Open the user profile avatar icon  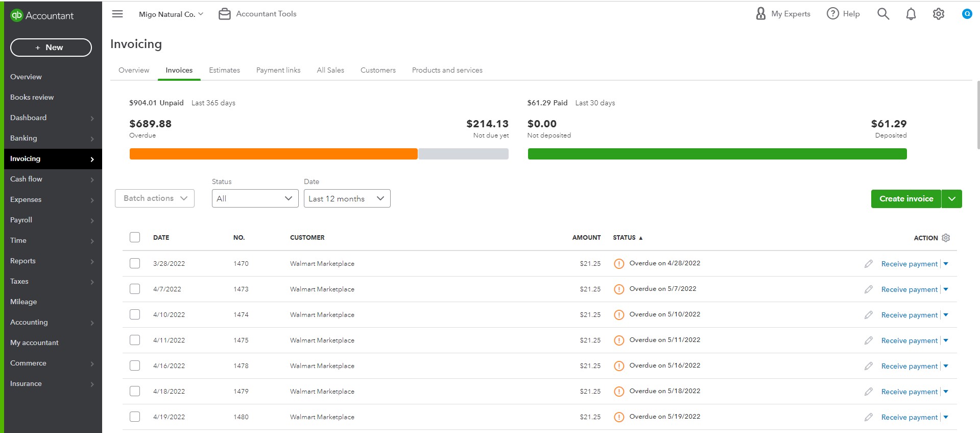967,14
